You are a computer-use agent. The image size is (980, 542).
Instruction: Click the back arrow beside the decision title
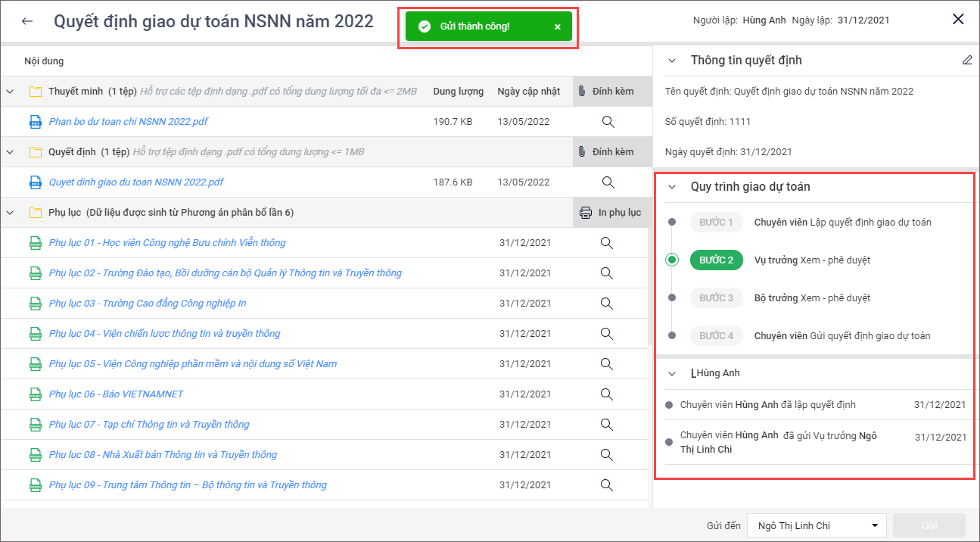tap(27, 21)
